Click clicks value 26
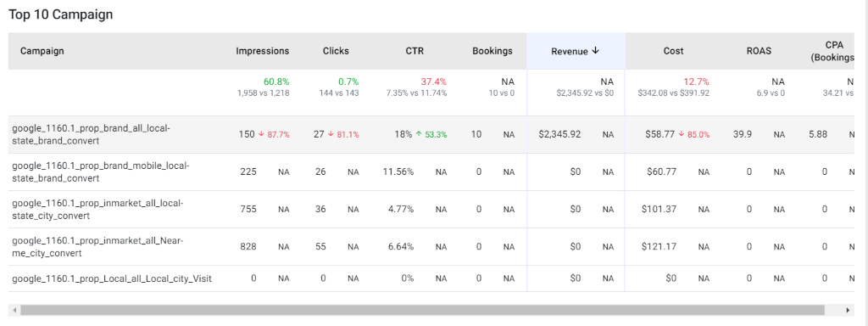868x326 pixels. click(320, 171)
